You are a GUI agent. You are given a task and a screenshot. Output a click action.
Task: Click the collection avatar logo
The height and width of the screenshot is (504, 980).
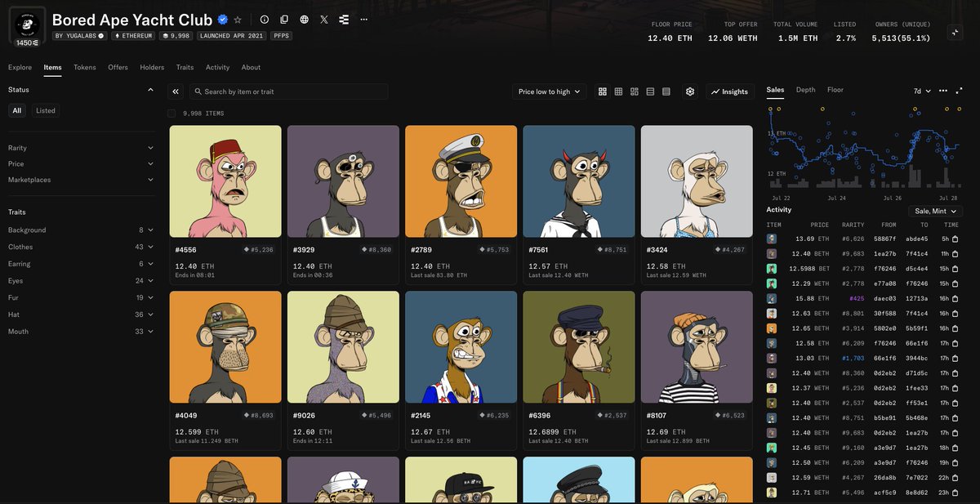pyautogui.click(x=27, y=25)
